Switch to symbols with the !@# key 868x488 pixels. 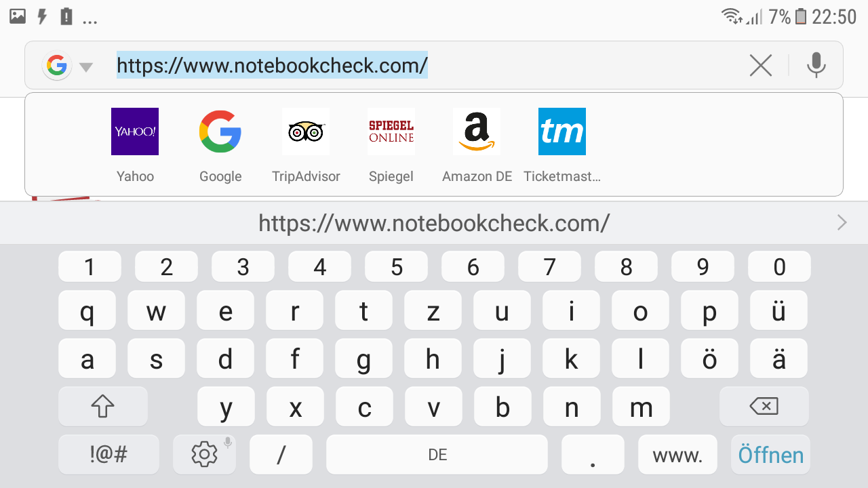point(108,454)
